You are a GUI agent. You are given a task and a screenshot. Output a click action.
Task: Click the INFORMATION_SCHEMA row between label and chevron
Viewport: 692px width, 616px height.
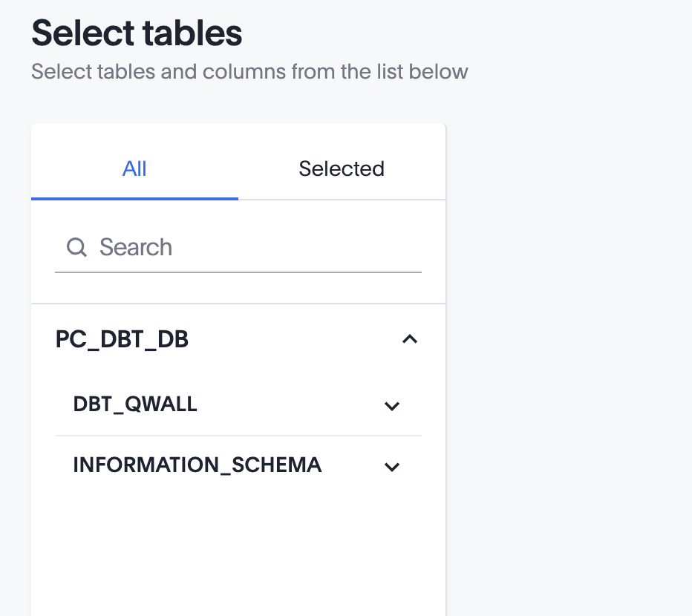(353, 466)
